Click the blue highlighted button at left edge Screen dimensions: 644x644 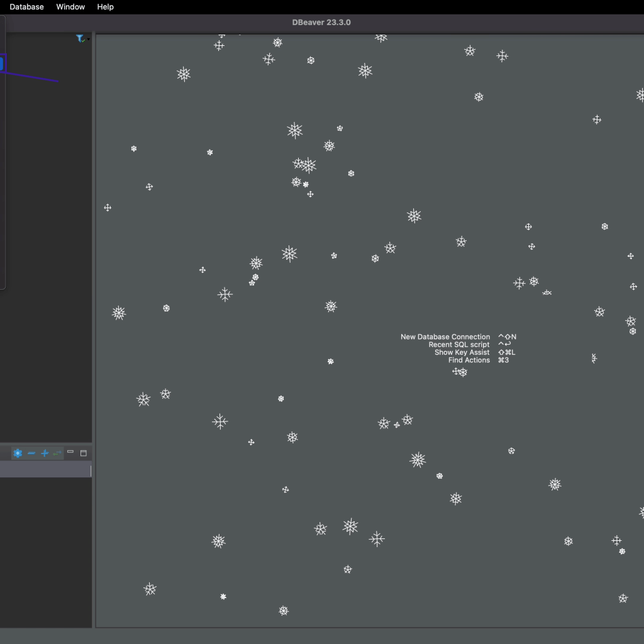[2, 64]
